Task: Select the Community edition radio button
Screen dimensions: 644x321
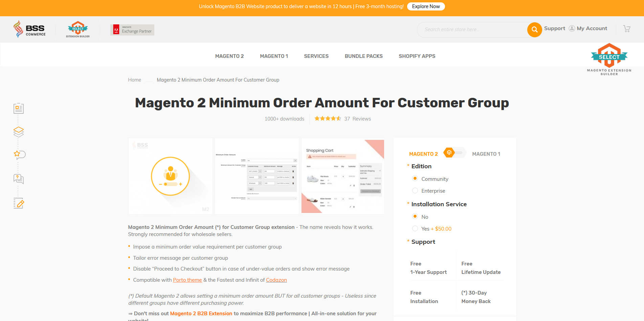Action: click(x=415, y=178)
